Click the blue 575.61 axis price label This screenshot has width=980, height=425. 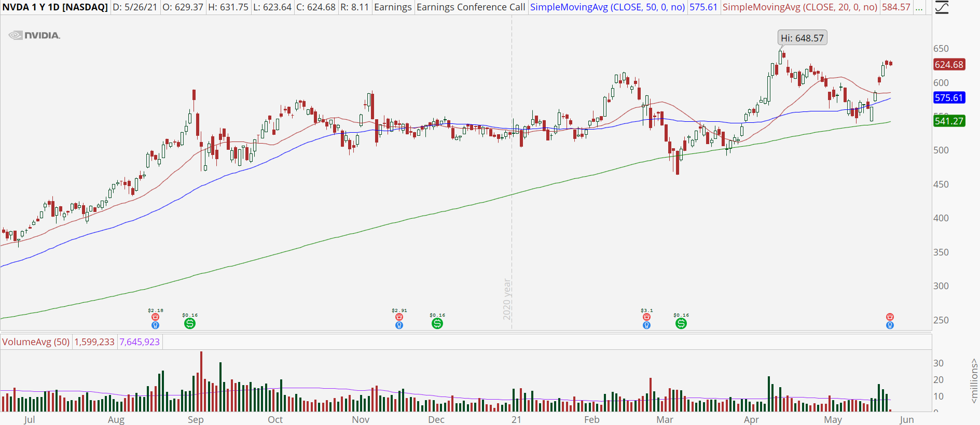point(949,97)
